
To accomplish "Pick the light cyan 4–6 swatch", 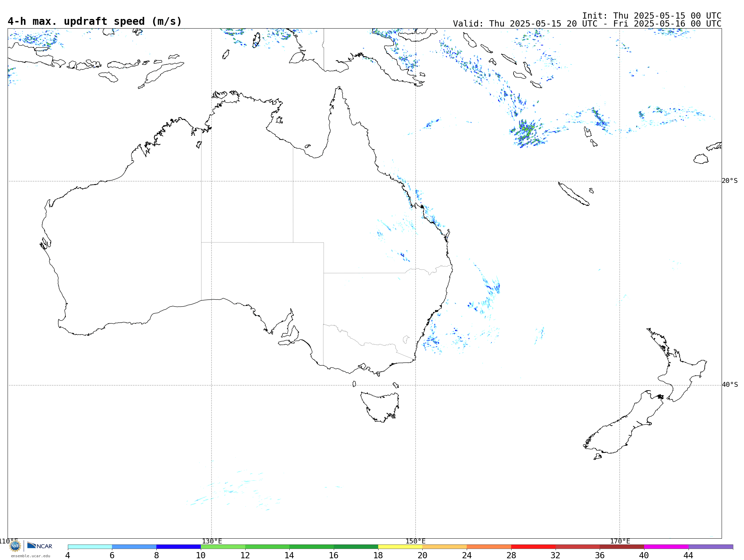I will coord(90,547).
